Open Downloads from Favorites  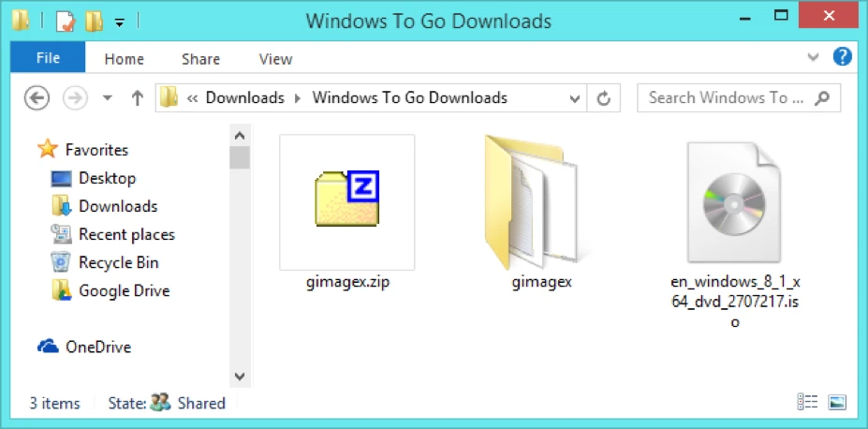pos(118,206)
